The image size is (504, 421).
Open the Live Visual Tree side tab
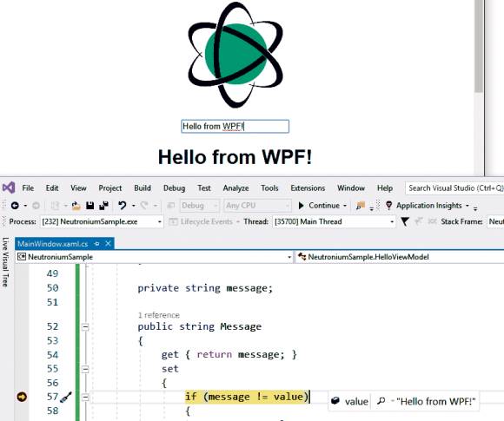[5, 262]
